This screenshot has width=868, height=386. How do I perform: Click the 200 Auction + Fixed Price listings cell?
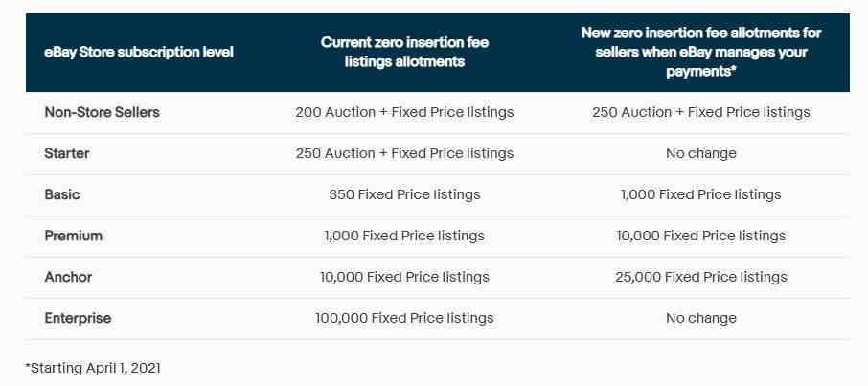[x=404, y=112]
